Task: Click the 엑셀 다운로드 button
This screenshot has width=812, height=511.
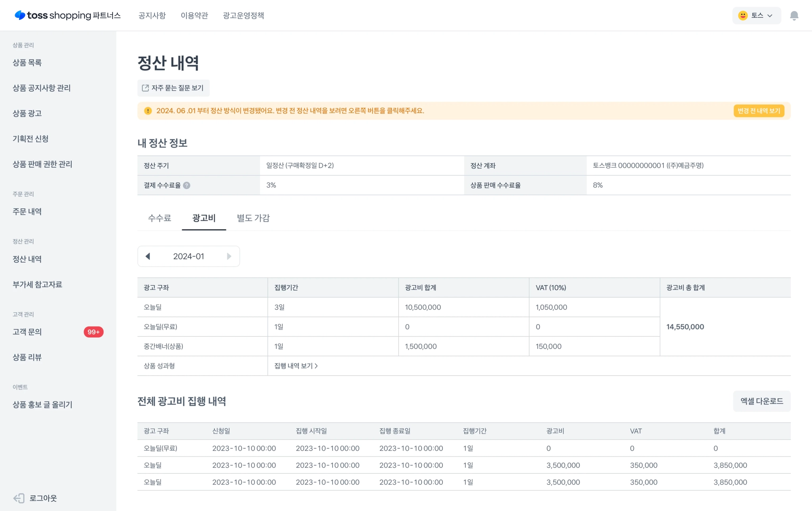Action: click(761, 401)
